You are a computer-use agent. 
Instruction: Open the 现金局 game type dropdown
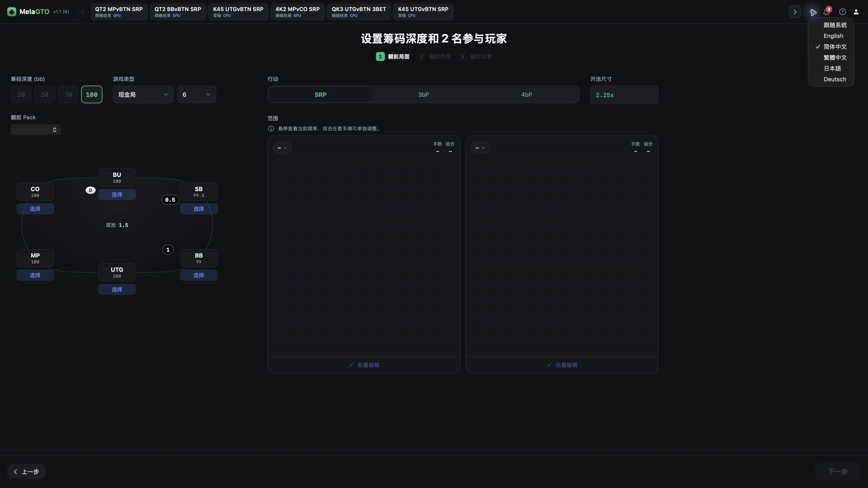(143, 95)
